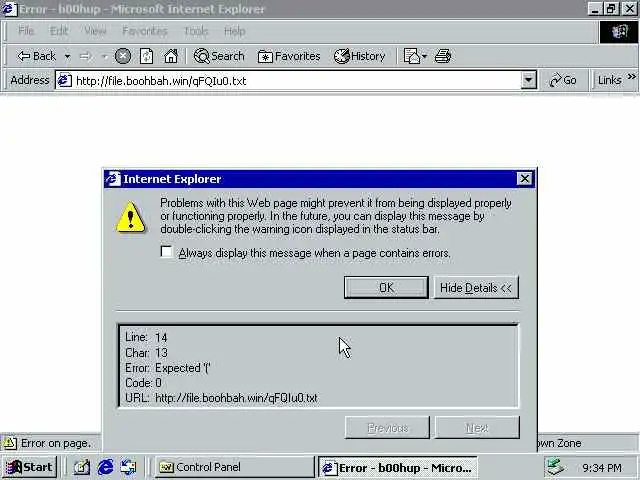The height and width of the screenshot is (480, 640).
Task: Click the page icon in Address bar
Action: (x=64, y=80)
